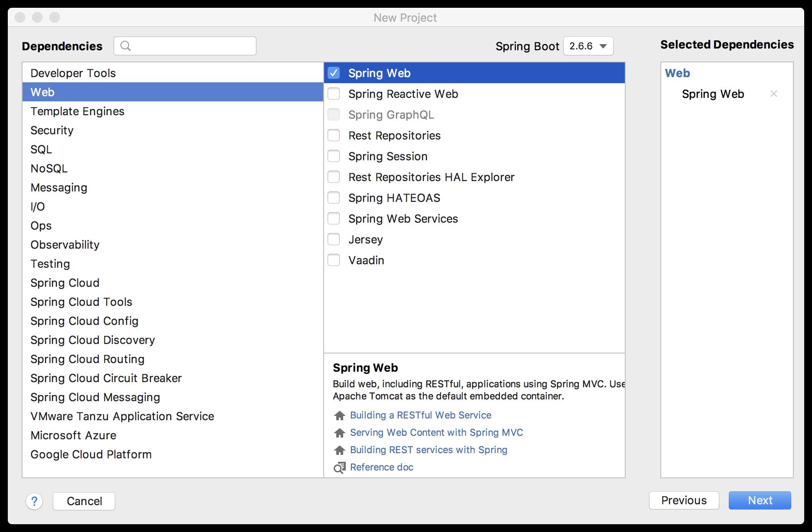Enable the Spring HATEOAS checkbox
This screenshot has height=532, width=812.
[334, 198]
